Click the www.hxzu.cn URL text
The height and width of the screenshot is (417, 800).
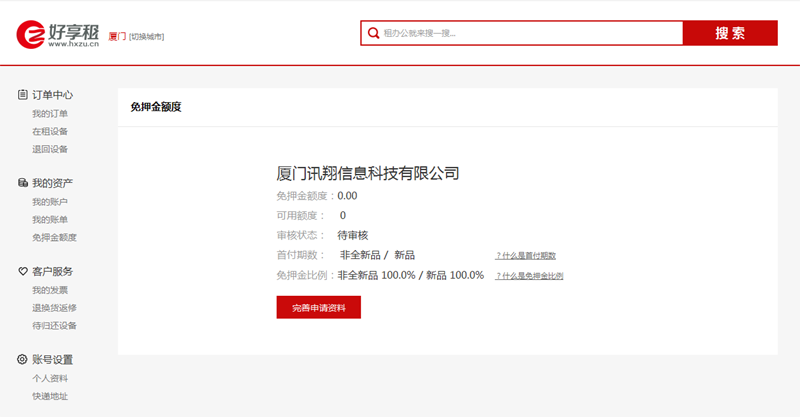click(x=74, y=44)
